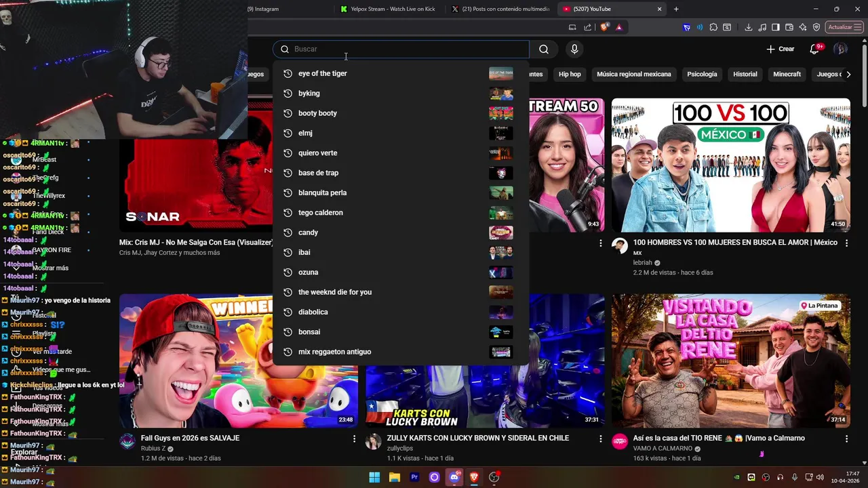Select the 'ozuna' search suggestion
The height and width of the screenshot is (488, 868).
(401, 272)
